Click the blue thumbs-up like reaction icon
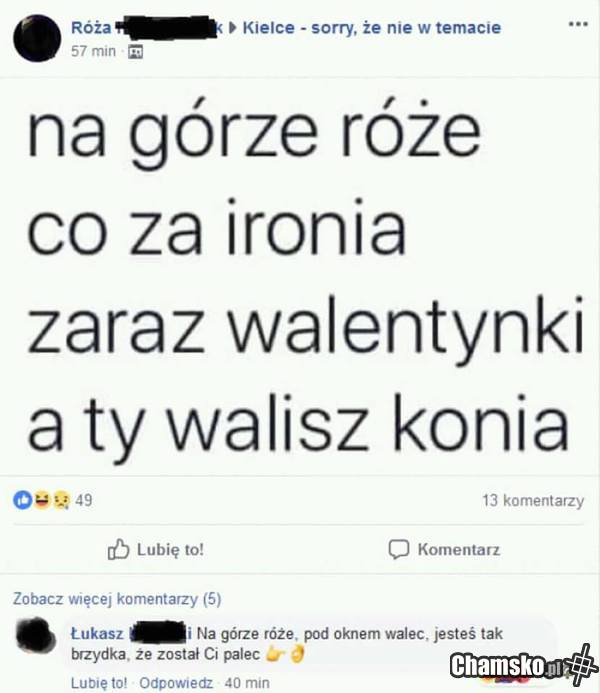Image resolution: width=600 pixels, height=693 pixels. click(x=22, y=500)
